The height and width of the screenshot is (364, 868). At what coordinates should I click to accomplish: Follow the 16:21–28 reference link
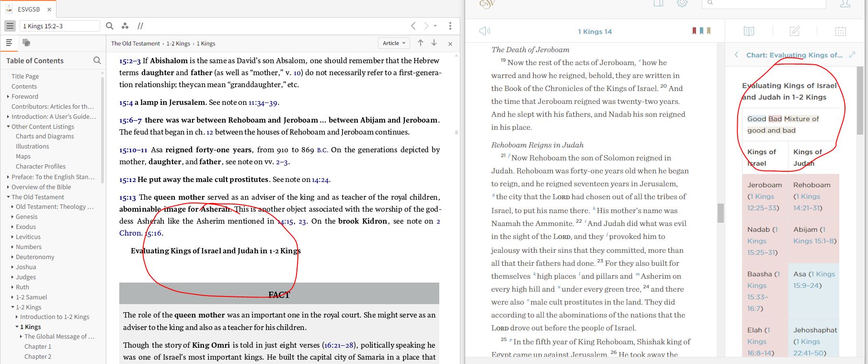(x=339, y=345)
